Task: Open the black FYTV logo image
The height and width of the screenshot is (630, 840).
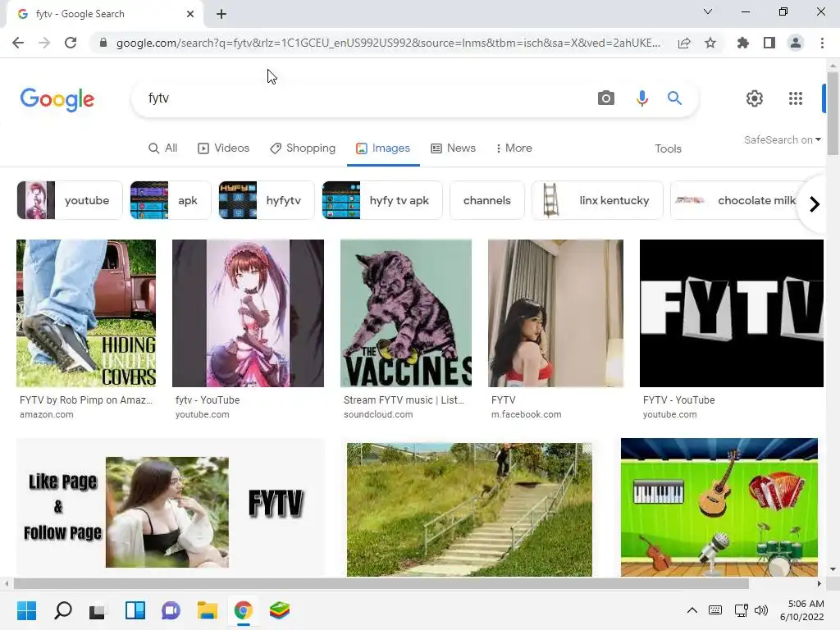Action: pos(731,313)
